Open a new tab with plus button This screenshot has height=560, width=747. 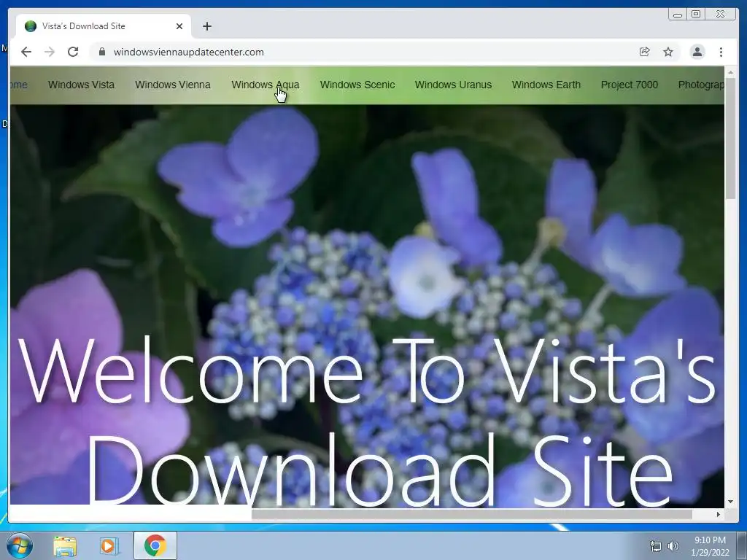(206, 26)
